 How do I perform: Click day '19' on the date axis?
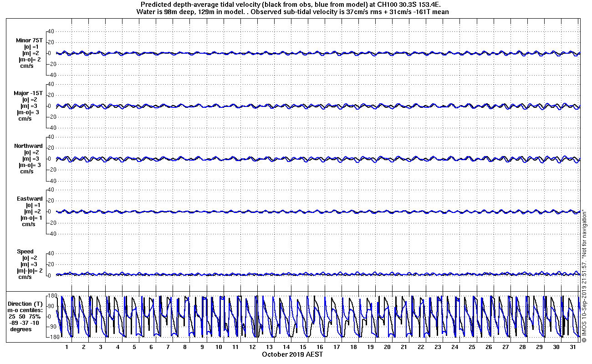tap(370, 347)
